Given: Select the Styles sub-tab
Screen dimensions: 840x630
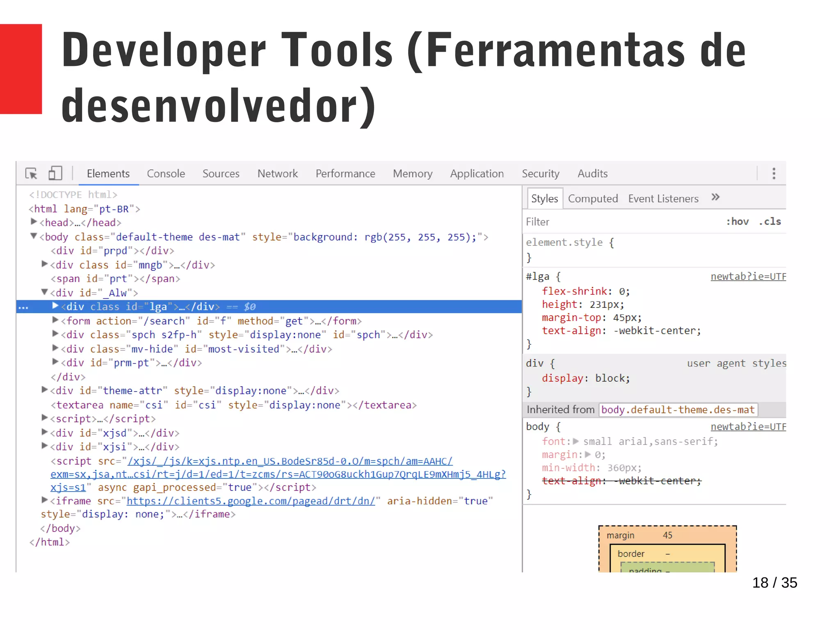Looking at the screenshot, I should click(x=545, y=199).
